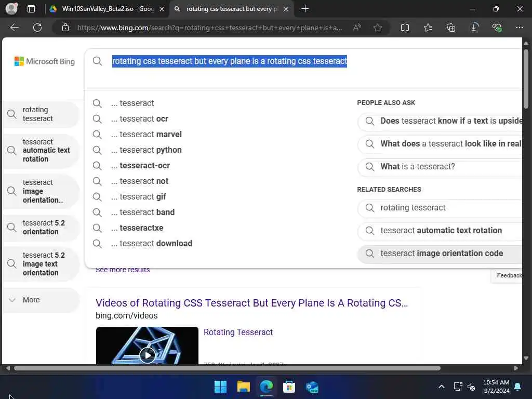The height and width of the screenshot is (399, 532).
Task: Click the site lock info icon
Action: 65,28
